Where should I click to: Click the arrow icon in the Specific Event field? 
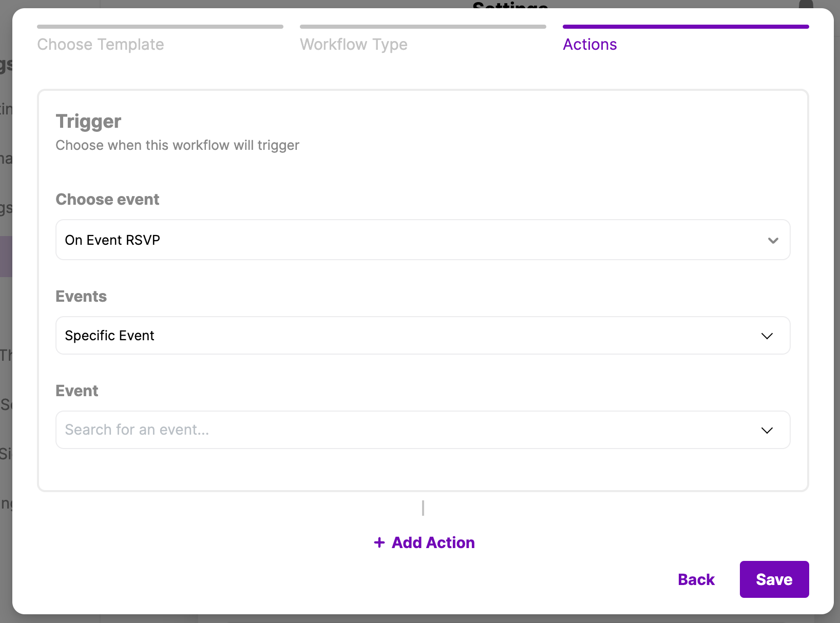767,336
